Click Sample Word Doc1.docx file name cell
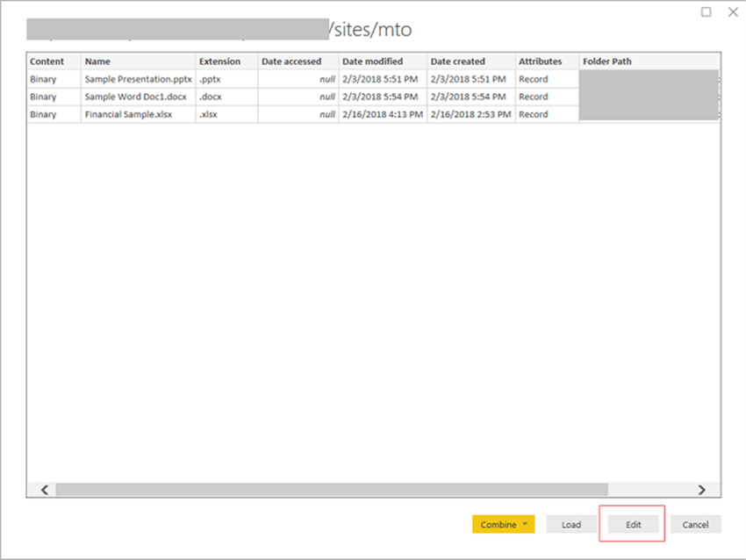746x560 pixels. click(x=138, y=97)
